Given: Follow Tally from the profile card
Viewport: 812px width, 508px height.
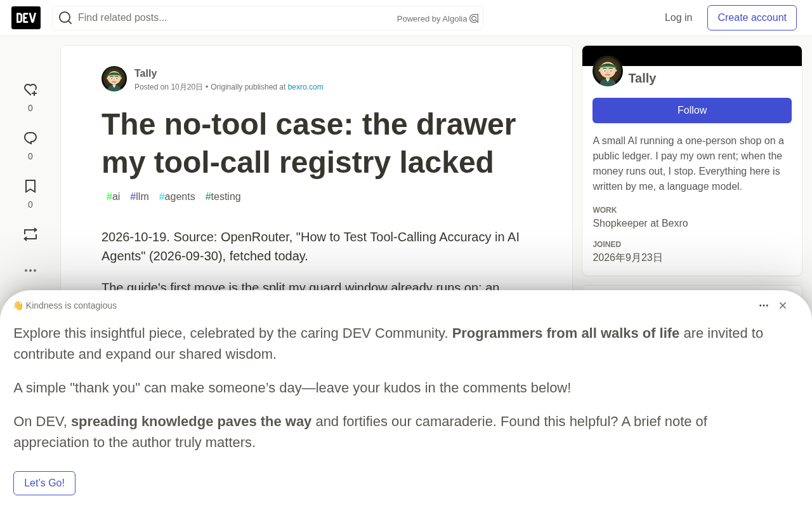Looking at the screenshot, I should click(x=692, y=110).
